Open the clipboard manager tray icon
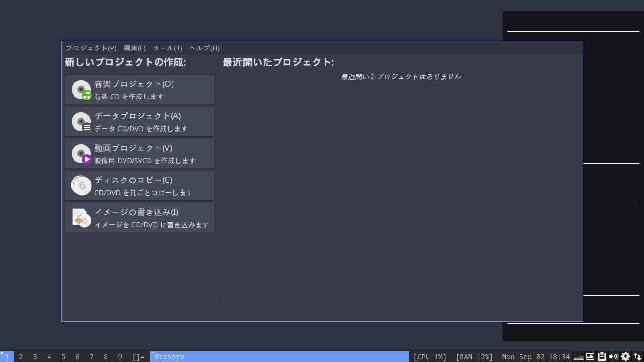 (602, 356)
